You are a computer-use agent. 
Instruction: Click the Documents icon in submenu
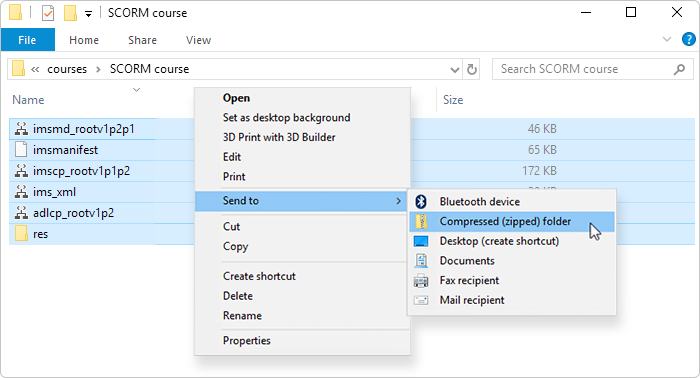click(x=421, y=261)
